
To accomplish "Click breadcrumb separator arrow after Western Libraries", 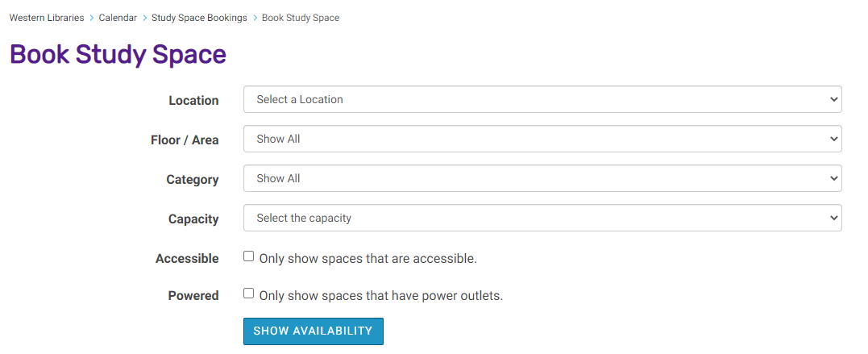I will [x=91, y=18].
